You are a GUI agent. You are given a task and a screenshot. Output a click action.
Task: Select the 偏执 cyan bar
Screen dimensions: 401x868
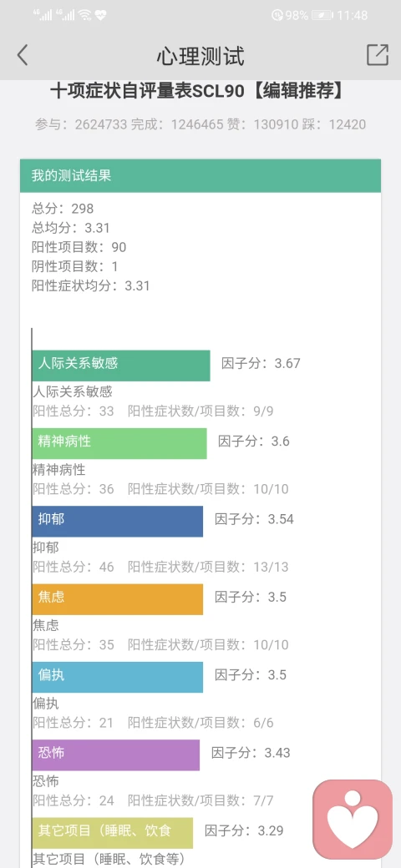click(118, 677)
